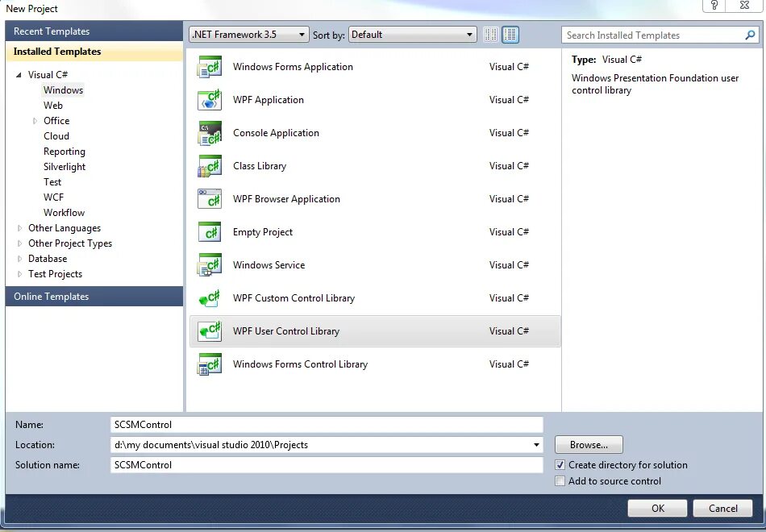
Task: Select Windows under Visual C#
Action: click(63, 90)
